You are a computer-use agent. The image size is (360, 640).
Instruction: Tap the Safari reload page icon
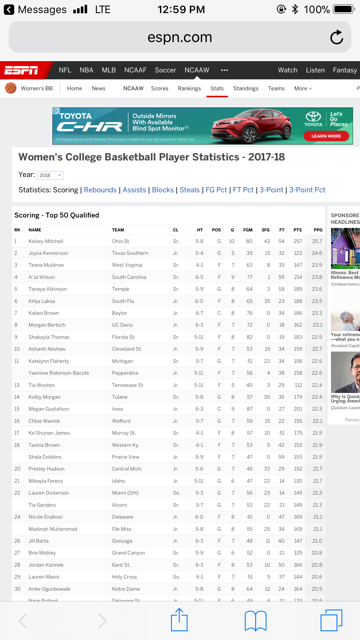[x=336, y=38]
